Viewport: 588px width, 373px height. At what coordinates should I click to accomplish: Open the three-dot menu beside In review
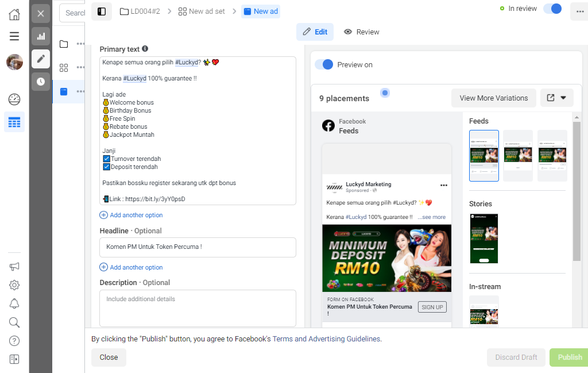(x=580, y=11)
